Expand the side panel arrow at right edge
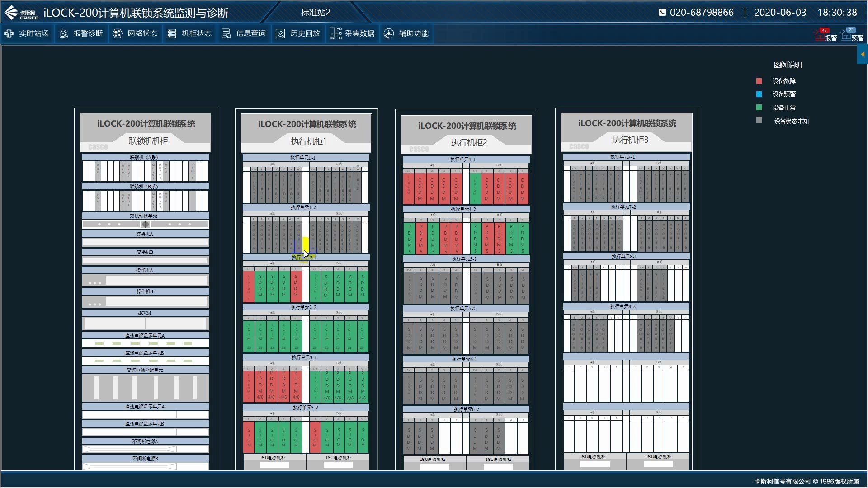The width and height of the screenshot is (868, 488). click(863, 55)
